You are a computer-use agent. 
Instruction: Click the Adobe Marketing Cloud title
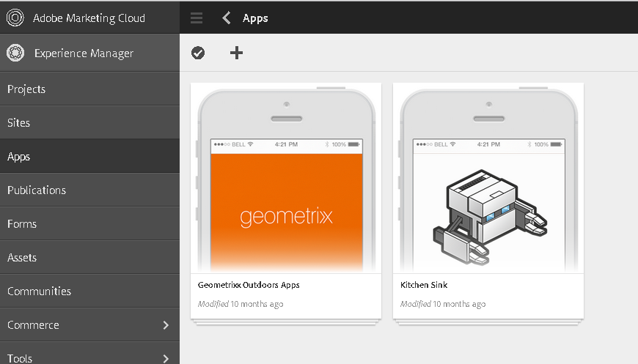[89, 18]
